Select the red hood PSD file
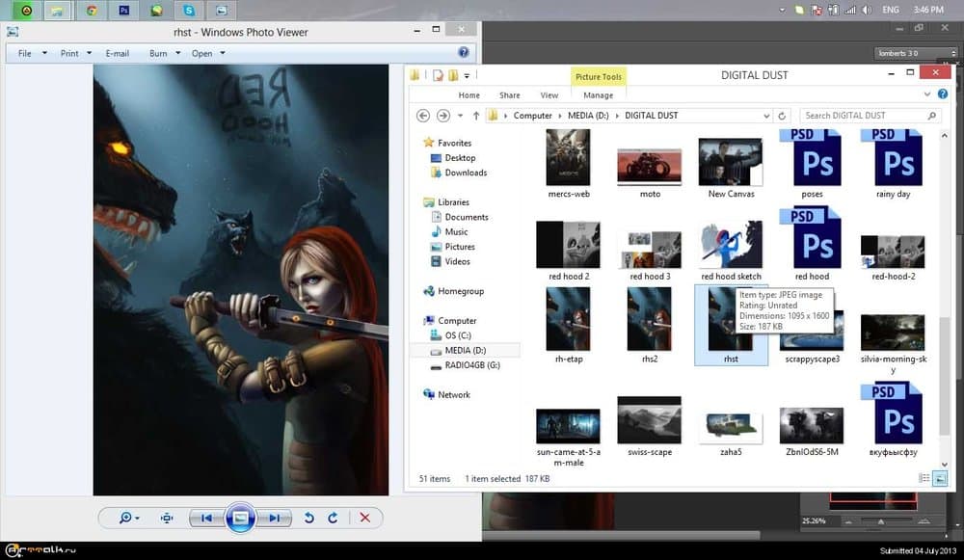Viewport: 964px width, 560px height. (812, 245)
